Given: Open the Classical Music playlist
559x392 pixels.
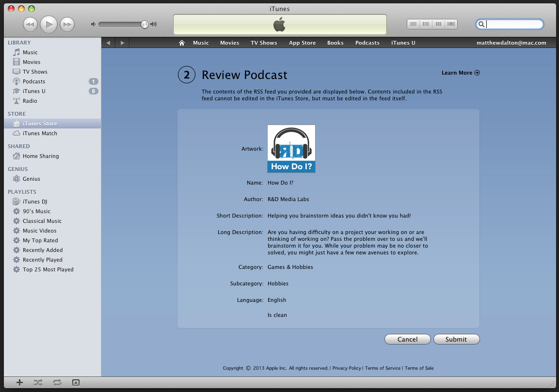Looking at the screenshot, I should click(52, 221).
